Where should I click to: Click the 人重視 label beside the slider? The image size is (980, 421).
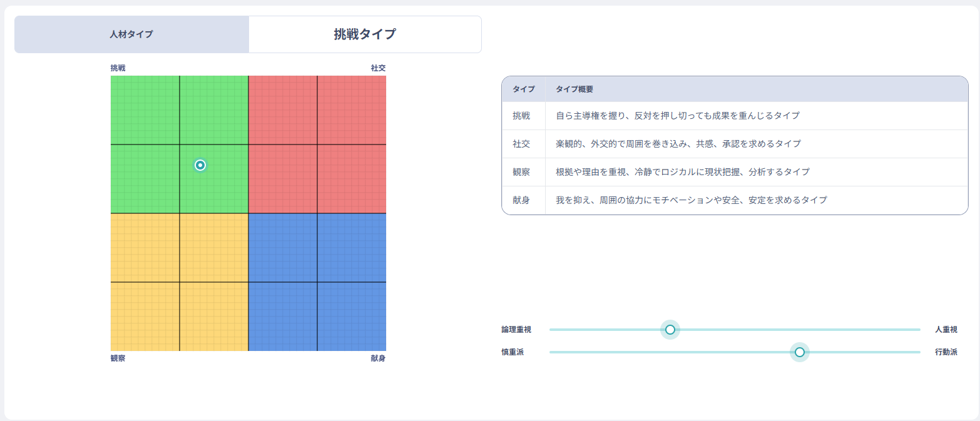[946, 330]
